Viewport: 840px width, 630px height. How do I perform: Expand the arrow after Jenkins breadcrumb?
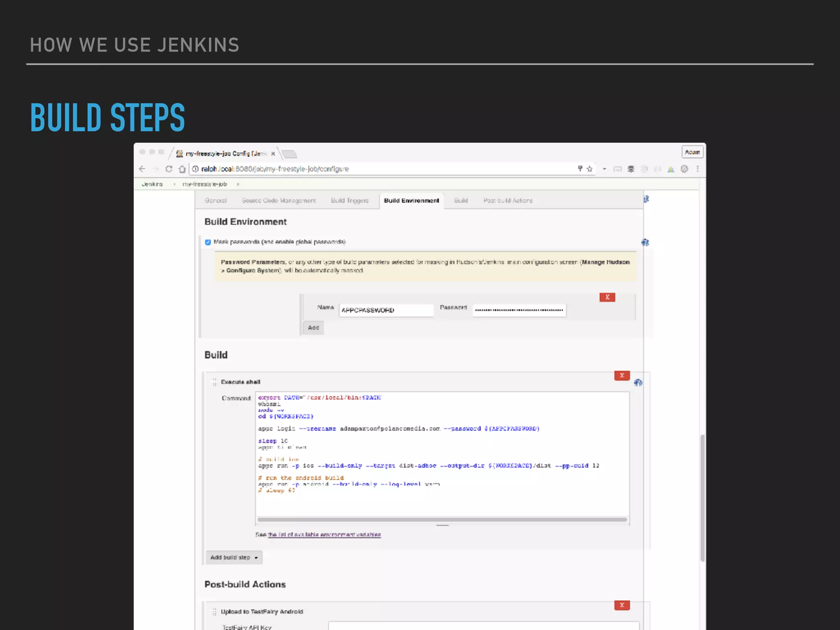174,184
